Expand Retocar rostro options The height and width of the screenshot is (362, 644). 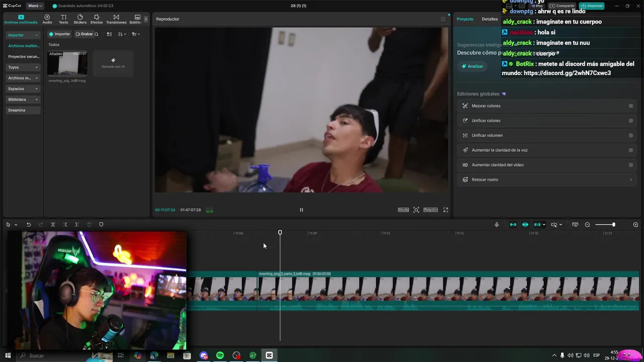(x=631, y=179)
